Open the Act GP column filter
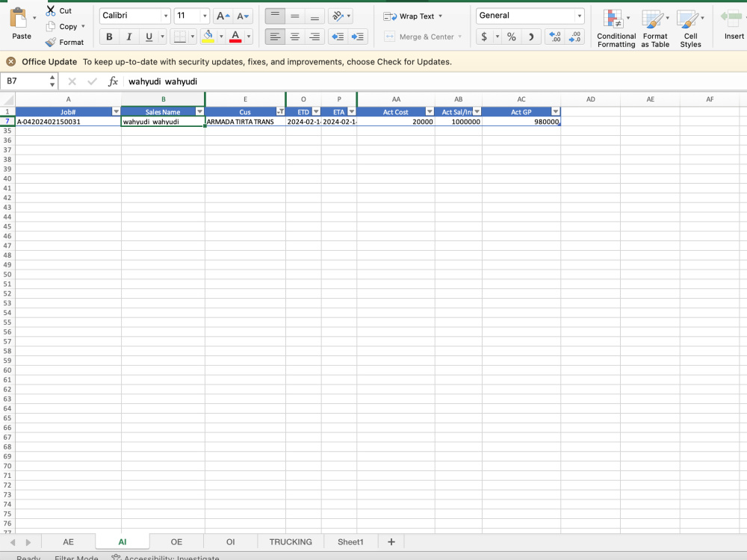Screen dimensions: 747x560 pyautogui.click(x=556, y=111)
